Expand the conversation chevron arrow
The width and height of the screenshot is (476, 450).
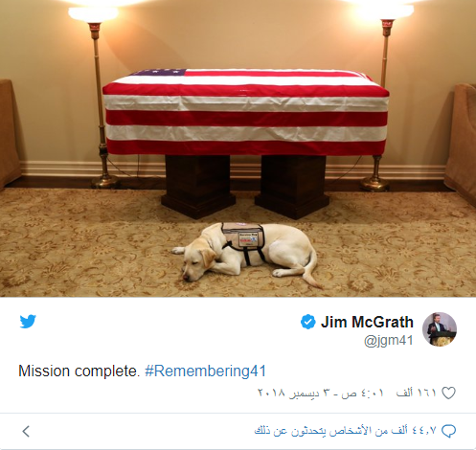[26, 431]
